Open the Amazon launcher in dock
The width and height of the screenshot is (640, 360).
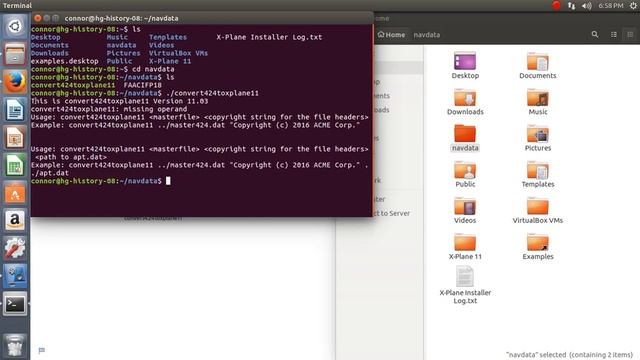click(15, 221)
